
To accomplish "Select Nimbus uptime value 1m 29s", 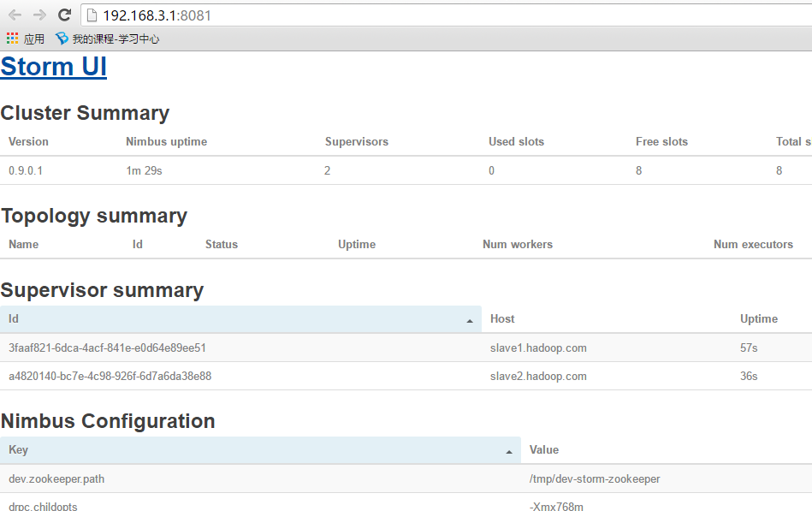I will pos(144,170).
